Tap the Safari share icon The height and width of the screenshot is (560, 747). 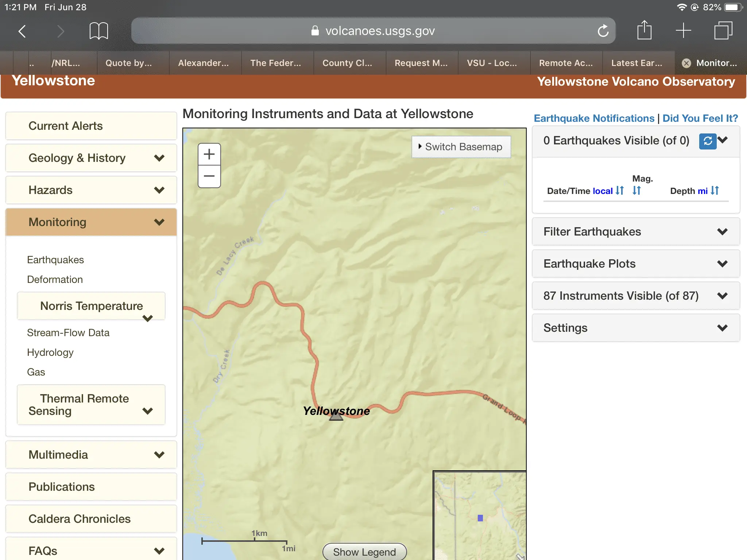pyautogui.click(x=644, y=30)
